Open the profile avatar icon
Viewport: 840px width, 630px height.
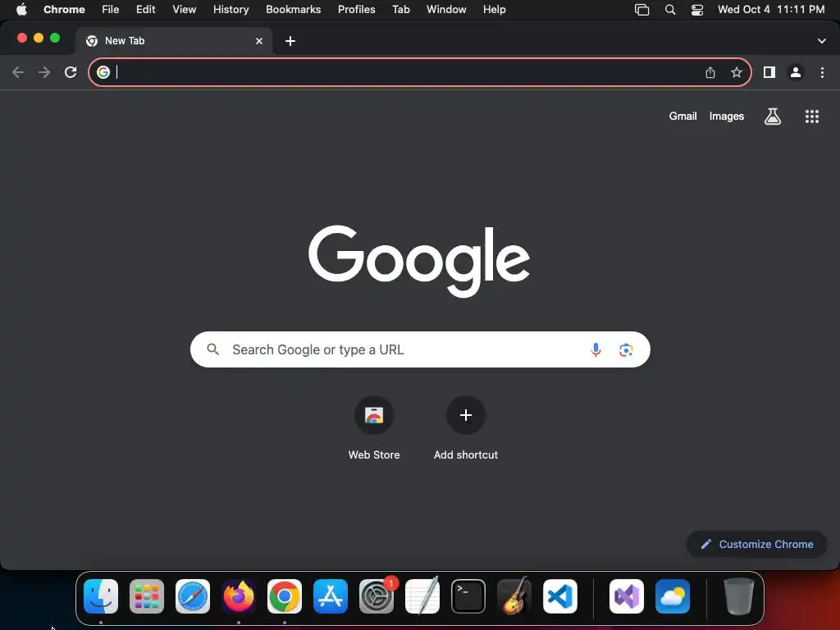coord(796,72)
